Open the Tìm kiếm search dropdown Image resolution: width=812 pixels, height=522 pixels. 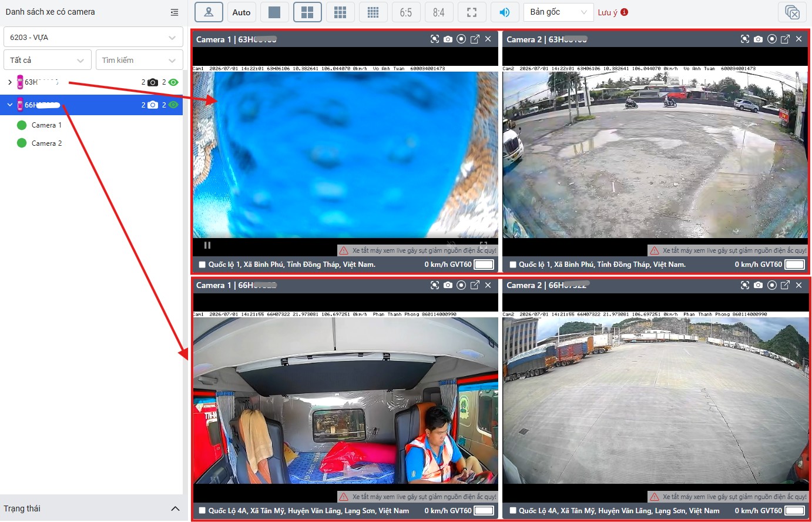(x=139, y=60)
